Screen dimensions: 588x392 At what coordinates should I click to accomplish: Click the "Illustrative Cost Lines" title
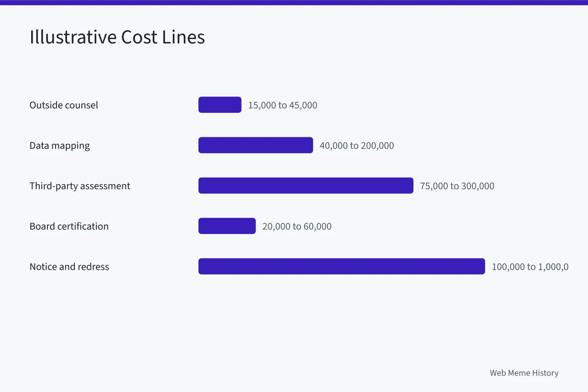click(117, 37)
